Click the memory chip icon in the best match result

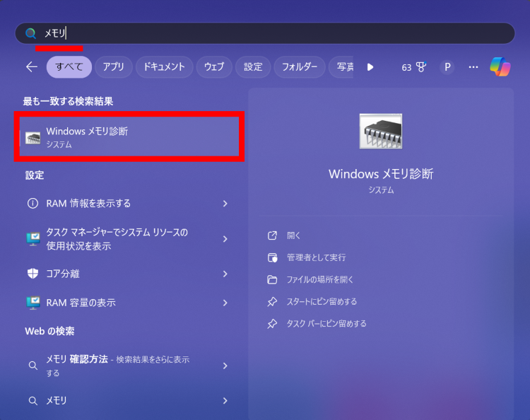point(33,138)
